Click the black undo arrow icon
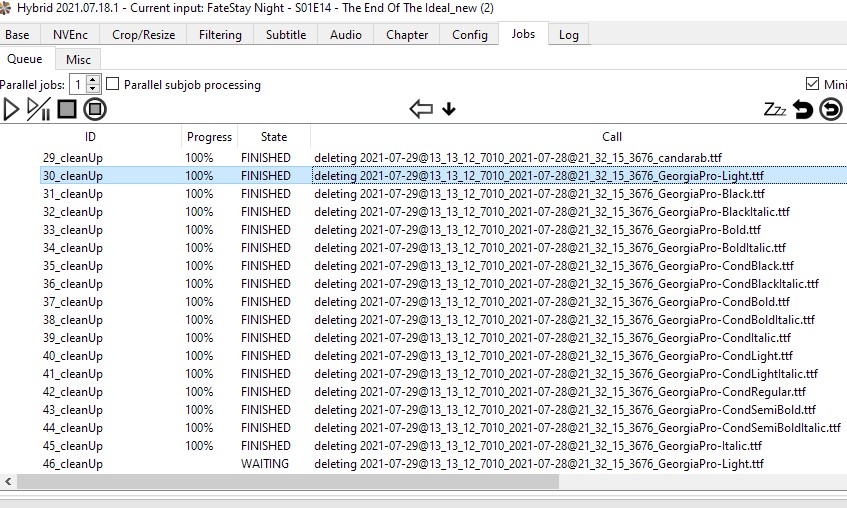This screenshot has width=847, height=508. pyautogui.click(x=803, y=109)
